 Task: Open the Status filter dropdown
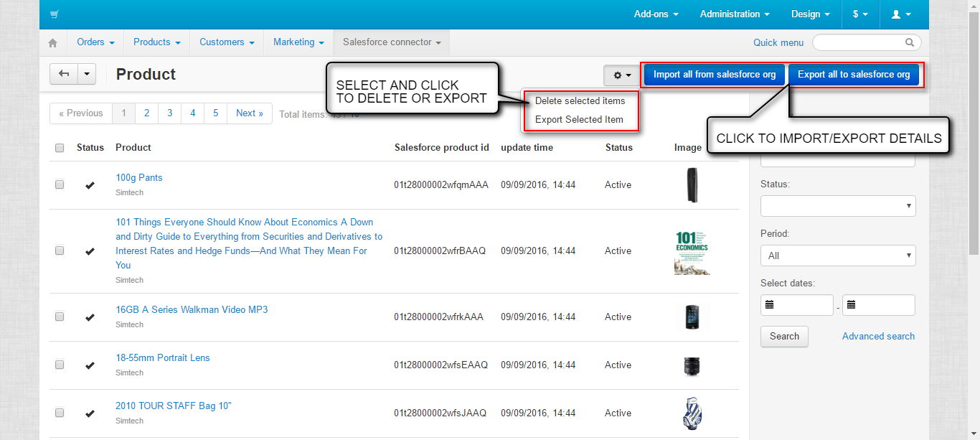coord(838,206)
